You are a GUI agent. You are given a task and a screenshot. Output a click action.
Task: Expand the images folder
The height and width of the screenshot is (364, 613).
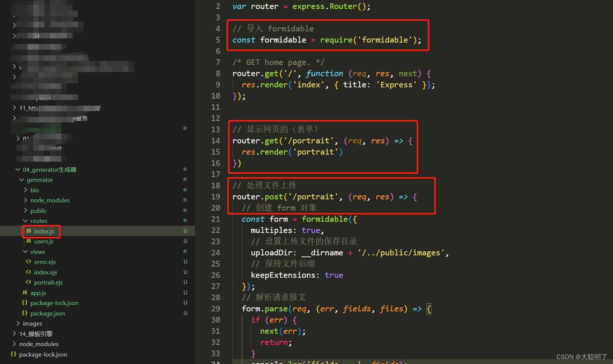click(18, 323)
